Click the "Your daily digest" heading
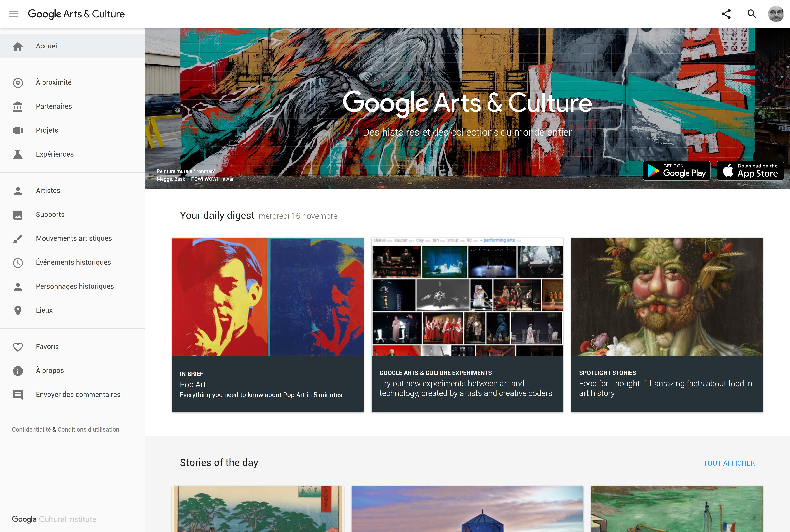 click(217, 215)
